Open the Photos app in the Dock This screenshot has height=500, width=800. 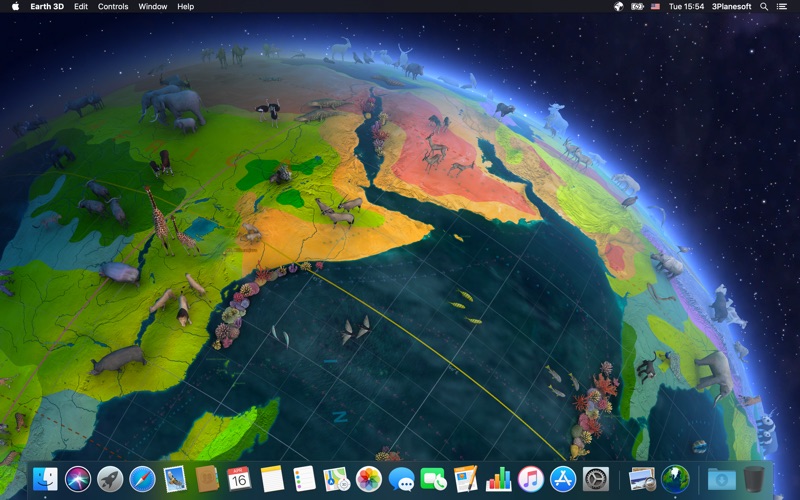point(369,479)
